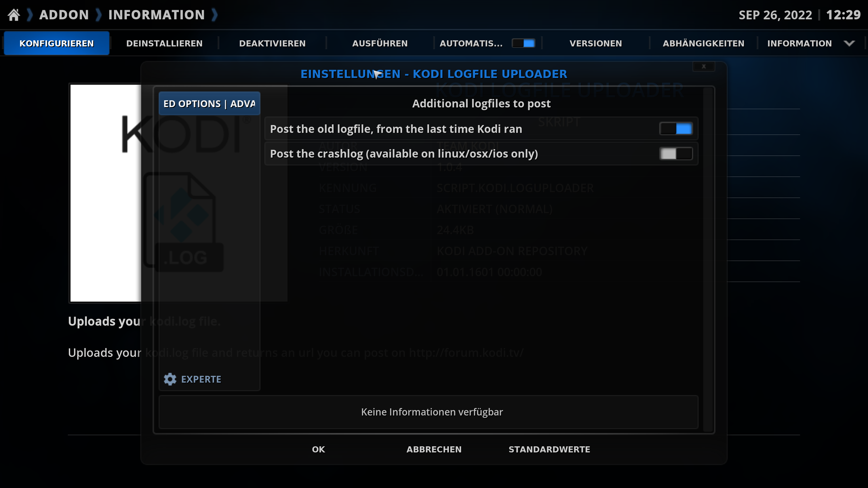Select the Konfigurieren tab
The width and height of the screenshot is (868, 488).
[57, 43]
